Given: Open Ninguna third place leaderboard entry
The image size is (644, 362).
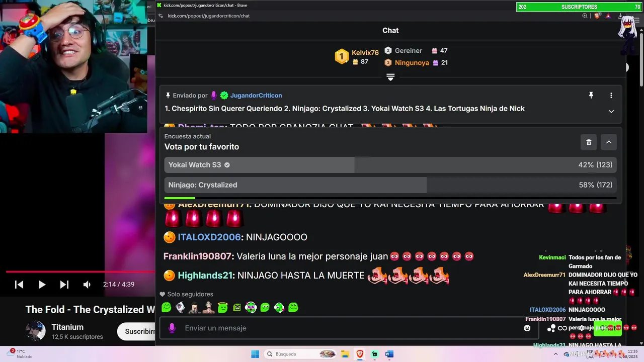Looking at the screenshot, I should coord(412,63).
